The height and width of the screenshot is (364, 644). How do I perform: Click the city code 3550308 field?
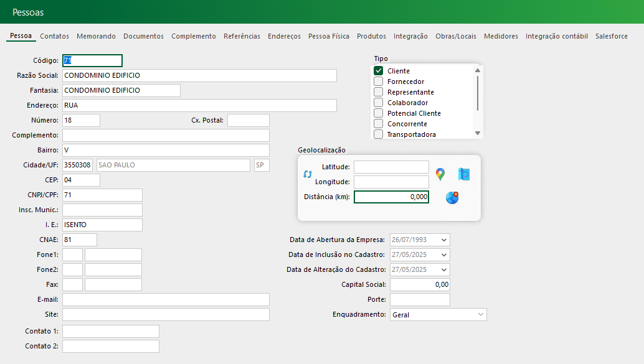click(78, 165)
